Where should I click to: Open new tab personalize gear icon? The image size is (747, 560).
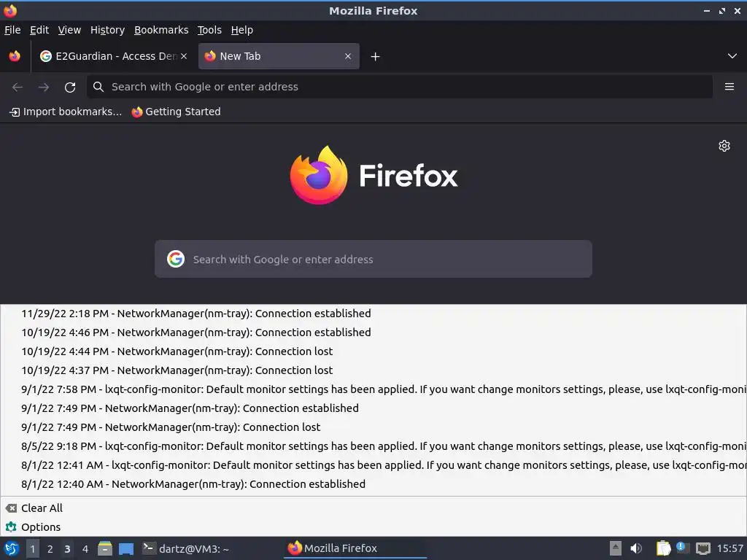click(724, 146)
